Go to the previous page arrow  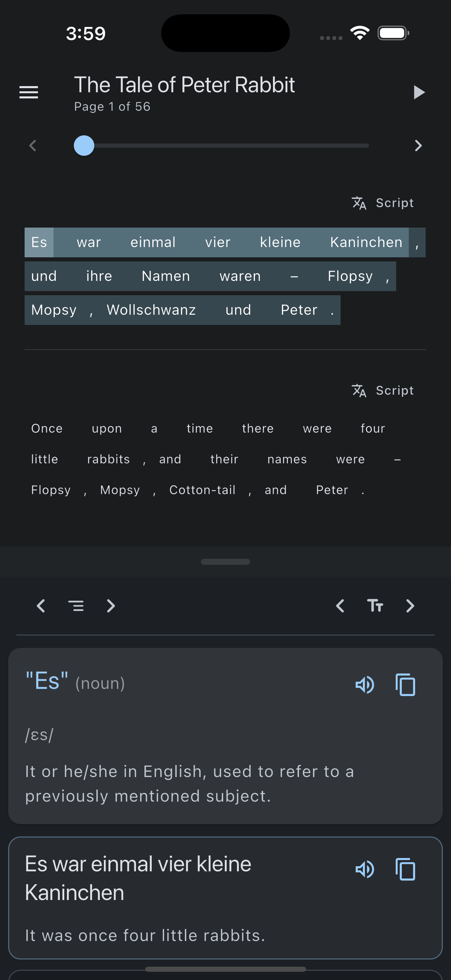point(33,145)
